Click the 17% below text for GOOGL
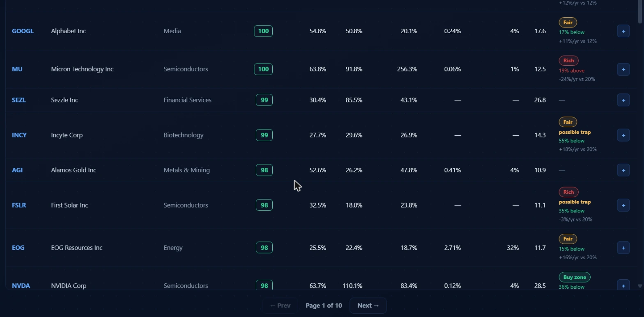The width and height of the screenshot is (644, 317). (x=571, y=32)
